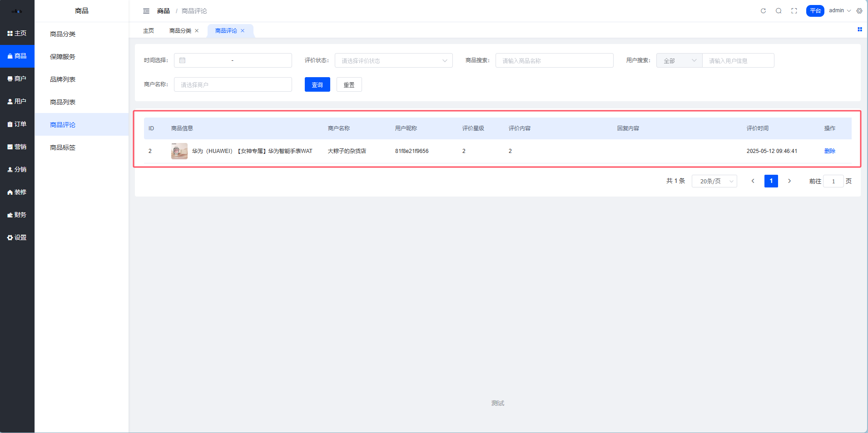Click the Huawei watch product thumbnail

(x=179, y=151)
